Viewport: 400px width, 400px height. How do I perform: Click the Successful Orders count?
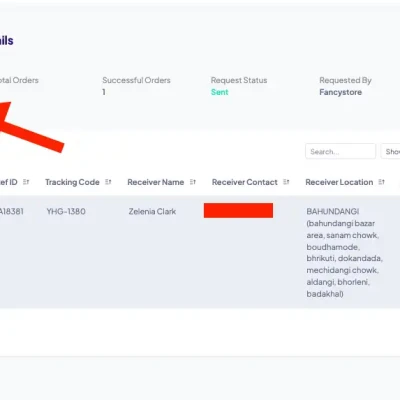(104, 92)
